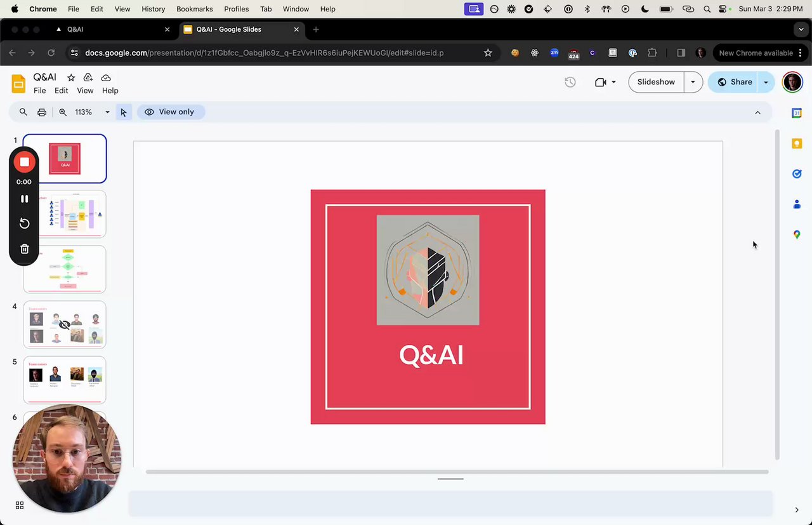Pause the screen recording
This screenshot has width=812, height=525.
point(24,199)
